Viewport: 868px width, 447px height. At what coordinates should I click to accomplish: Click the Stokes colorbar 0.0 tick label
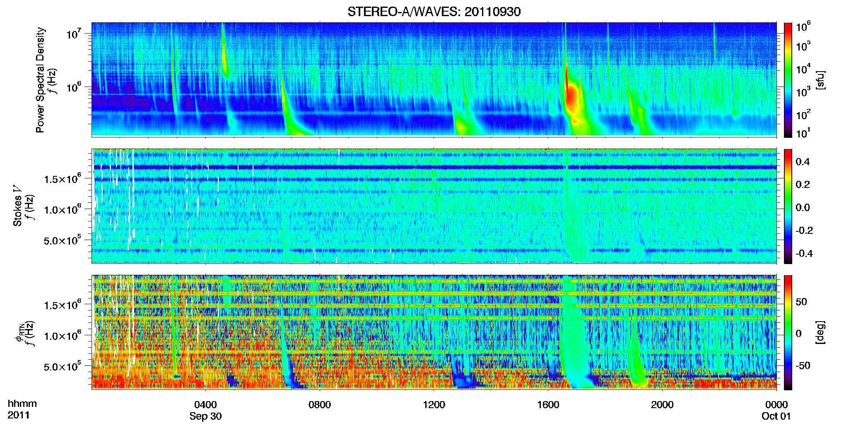coord(803,208)
